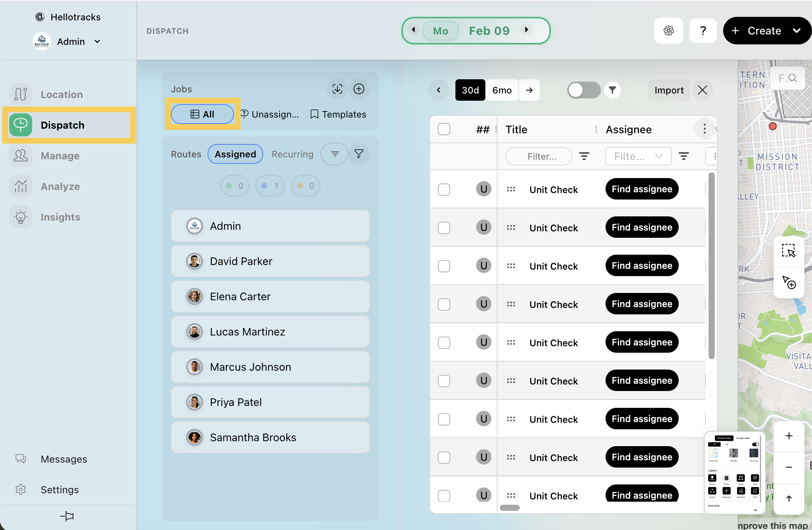The height and width of the screenshot is (530, 812).
Task: Check the first Unit Check row checkbox
Action: click(444, 190)
